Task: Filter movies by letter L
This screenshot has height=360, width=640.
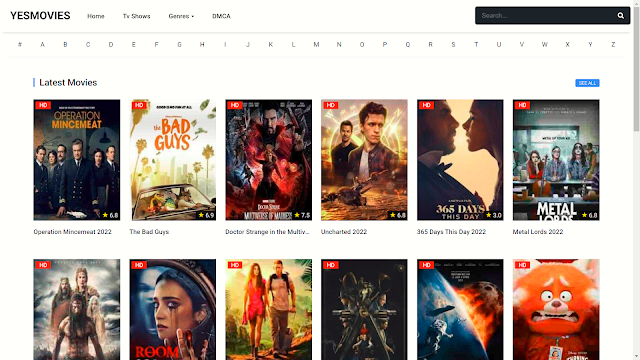Action: [293, 44]
